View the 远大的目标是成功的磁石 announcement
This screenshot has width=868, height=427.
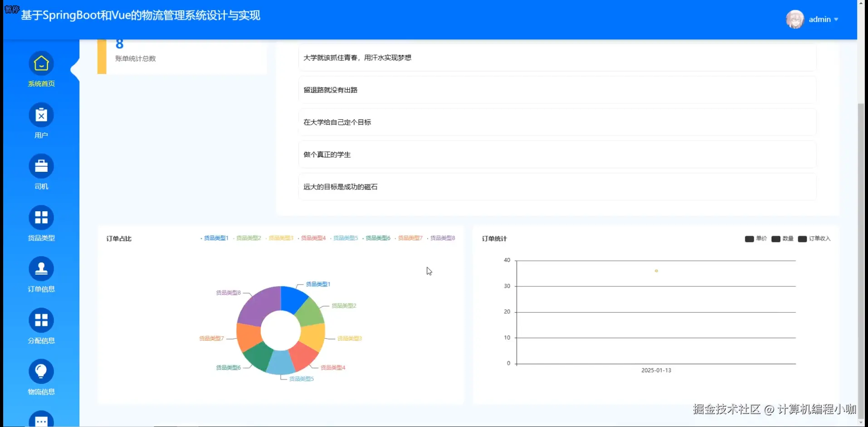[x=557, y=187]
